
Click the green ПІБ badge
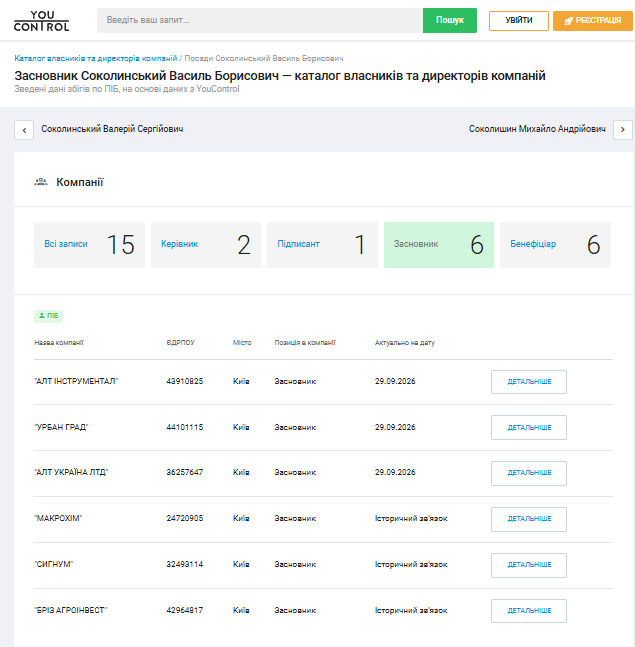48,316
